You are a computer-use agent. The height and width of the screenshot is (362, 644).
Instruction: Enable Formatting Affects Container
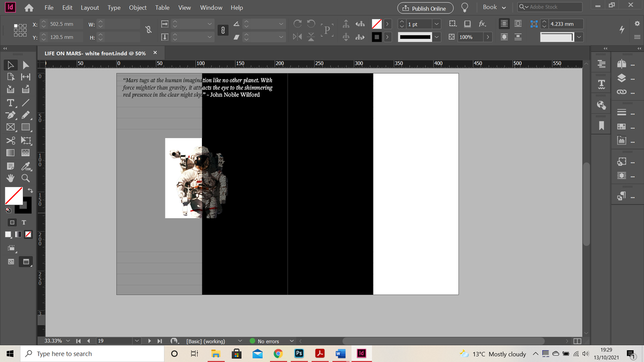[12, 222]
